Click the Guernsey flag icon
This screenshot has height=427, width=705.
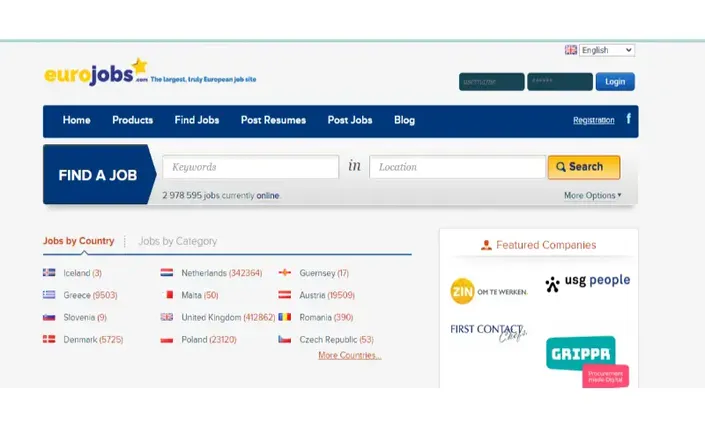pyautogui.click(x=285, y=272)
